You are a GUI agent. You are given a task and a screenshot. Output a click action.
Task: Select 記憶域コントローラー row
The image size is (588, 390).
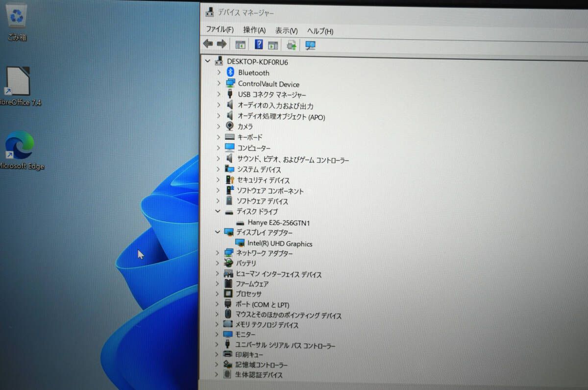261,365
